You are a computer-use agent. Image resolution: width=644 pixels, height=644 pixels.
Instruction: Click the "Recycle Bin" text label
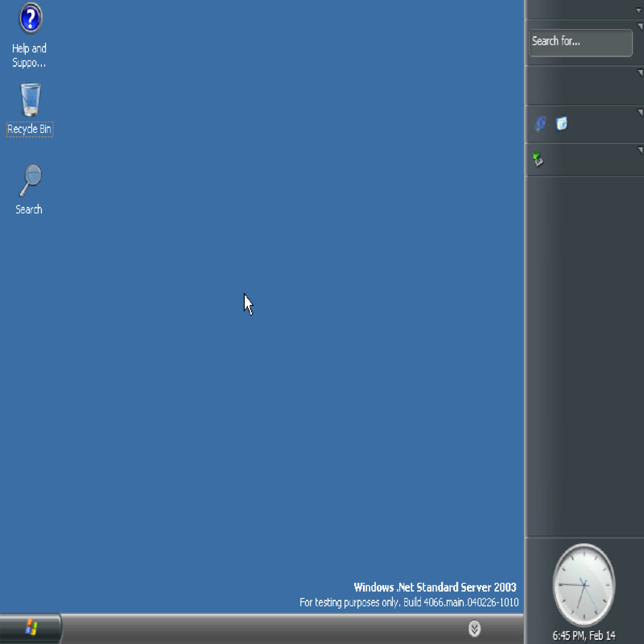pos(30,129)
